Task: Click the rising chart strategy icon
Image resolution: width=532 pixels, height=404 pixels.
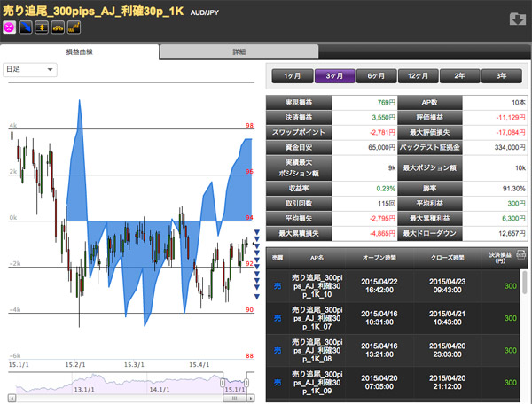Action: click(x=74, y=27)
